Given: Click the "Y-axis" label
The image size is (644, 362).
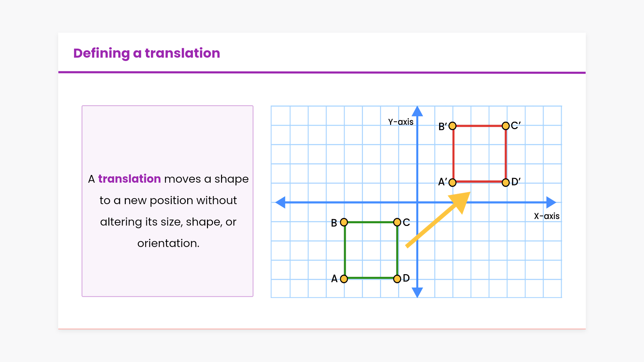Looking at the screenshot, I should tap(401, 122).
